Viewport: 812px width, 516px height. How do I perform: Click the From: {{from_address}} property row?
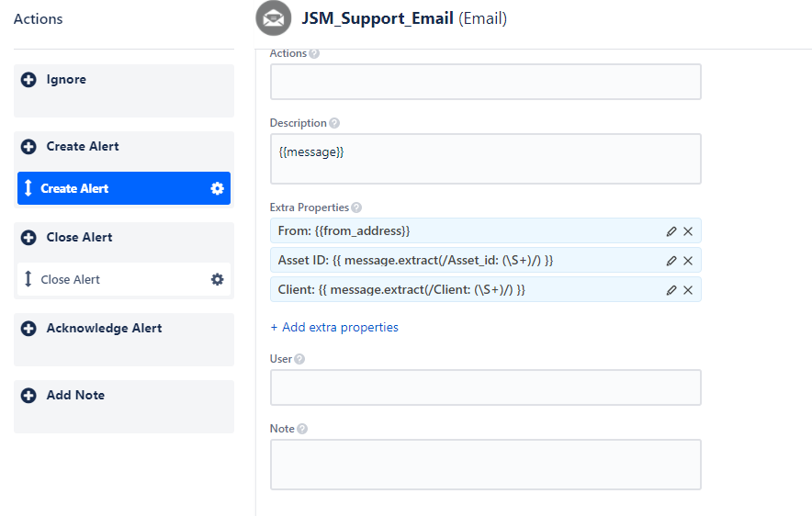tap(486, 230)
